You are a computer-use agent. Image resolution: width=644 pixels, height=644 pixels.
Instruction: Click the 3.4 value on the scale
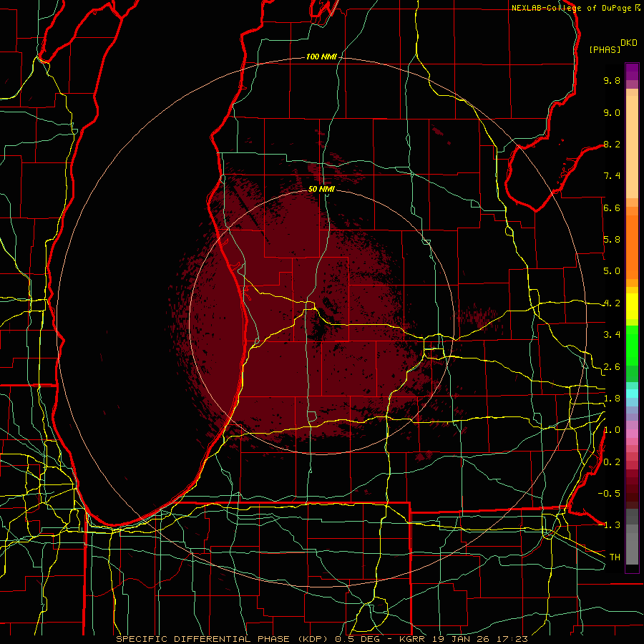pyautogui.click(x=612, y=335)
